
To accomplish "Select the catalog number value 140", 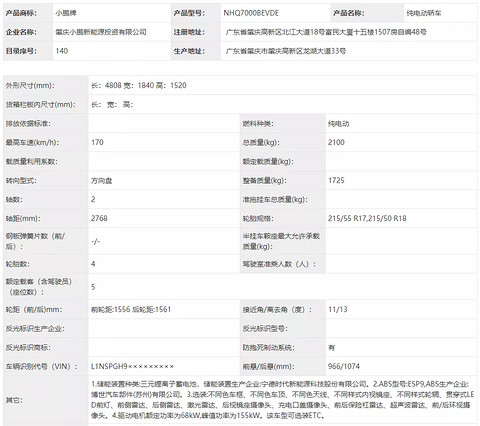I will (62, 51).
